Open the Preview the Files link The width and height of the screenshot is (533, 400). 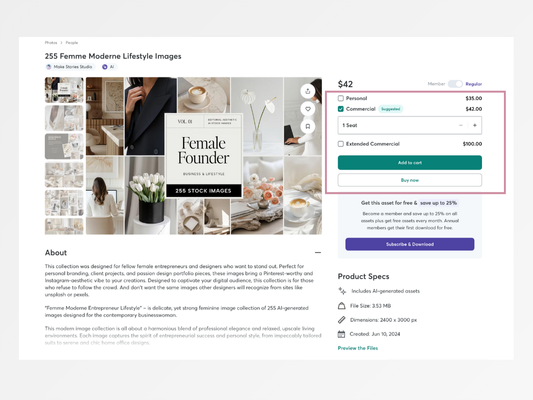pyautogui.click(x=358, y=348)
